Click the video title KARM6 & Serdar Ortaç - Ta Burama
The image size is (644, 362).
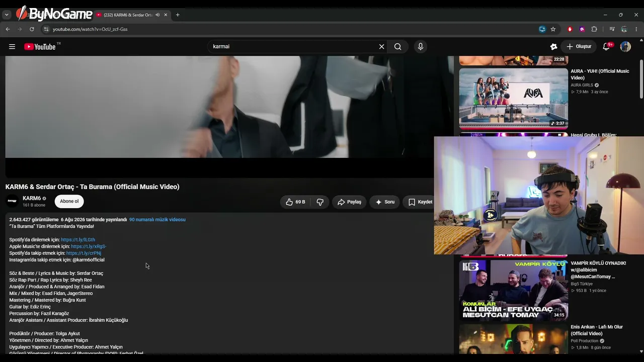pyautogui.click(x=93, y=187)
